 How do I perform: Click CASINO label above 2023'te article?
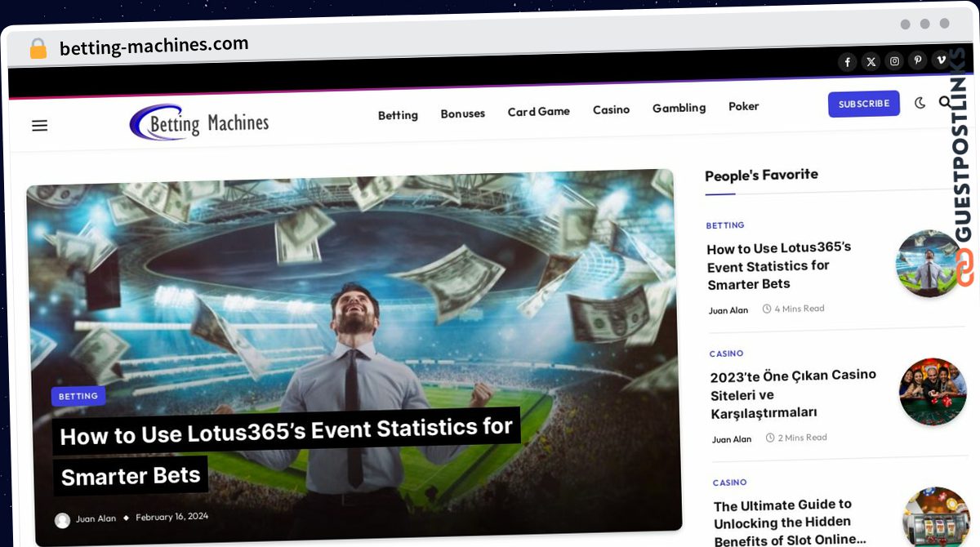727,354
